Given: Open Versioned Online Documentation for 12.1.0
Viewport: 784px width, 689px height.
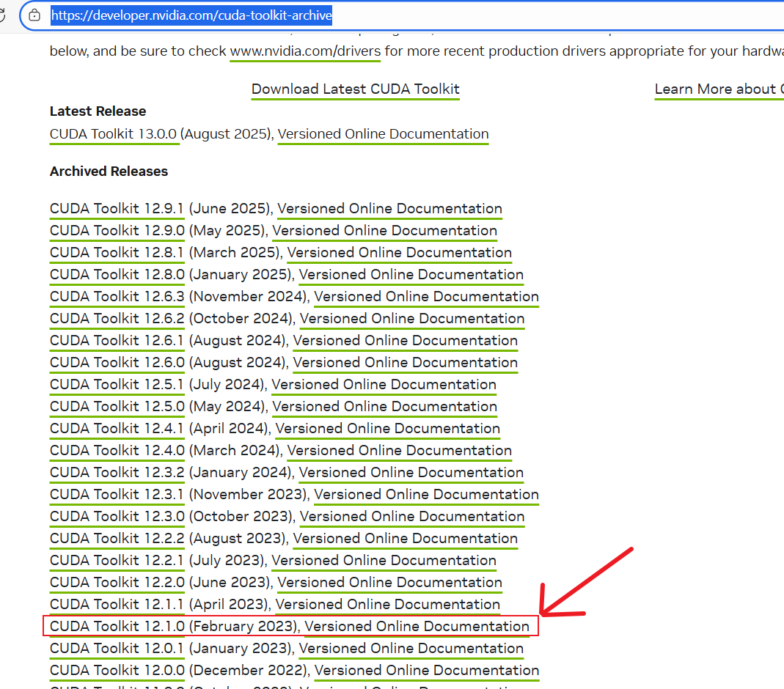Looking at the screenshot, I should point(417,626).
